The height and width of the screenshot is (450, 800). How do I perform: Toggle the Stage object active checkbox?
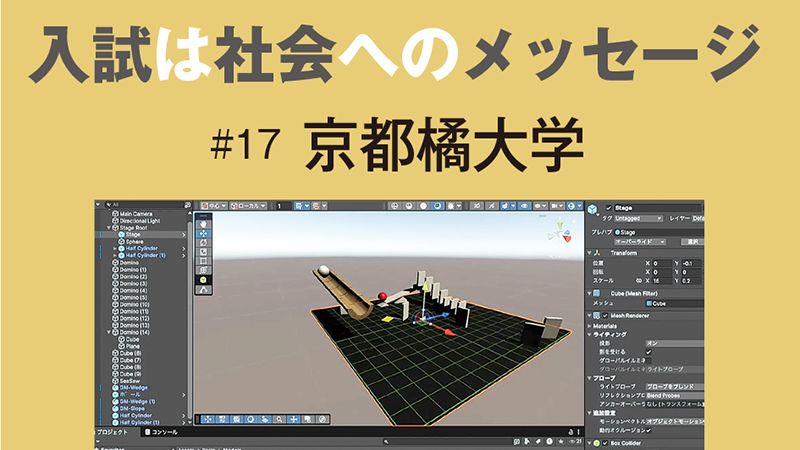608,208
